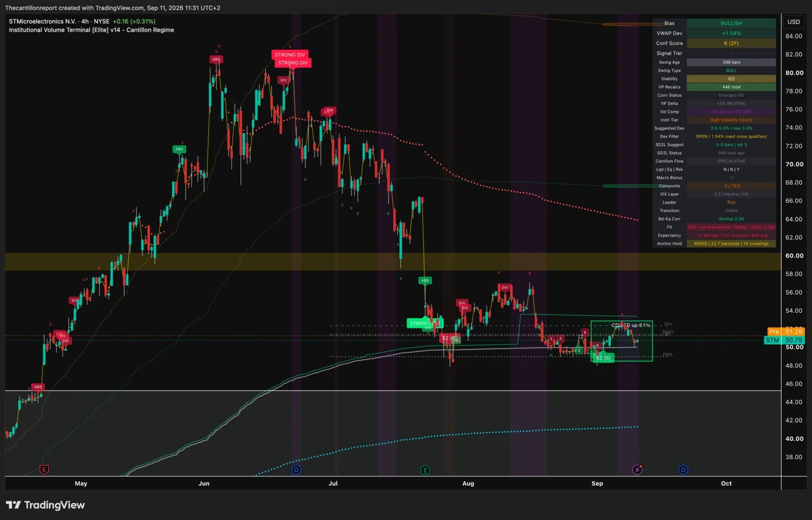812x520 pixels.
Task: Click the Thecantillonreport snapshot caption
Action: tap(113, 8)
